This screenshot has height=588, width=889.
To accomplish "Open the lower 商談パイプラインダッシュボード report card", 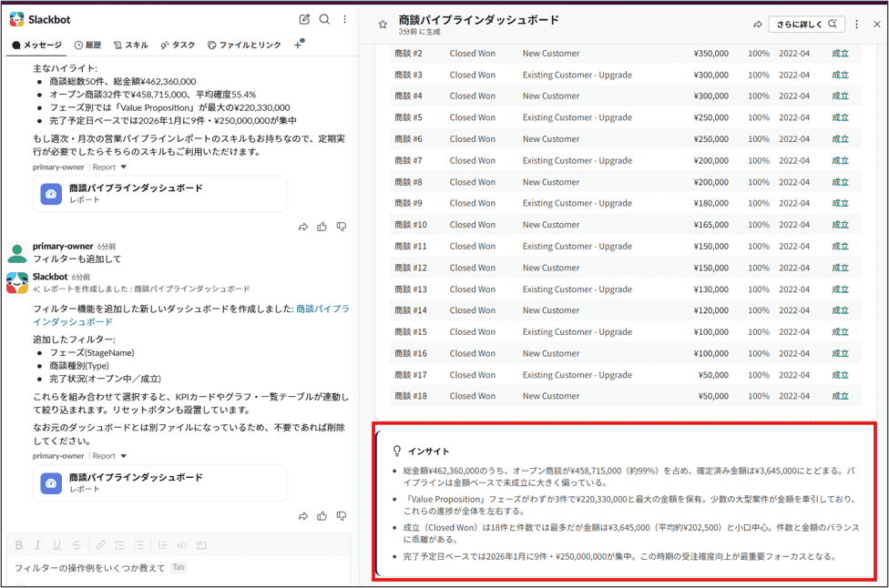I will 159,483.
